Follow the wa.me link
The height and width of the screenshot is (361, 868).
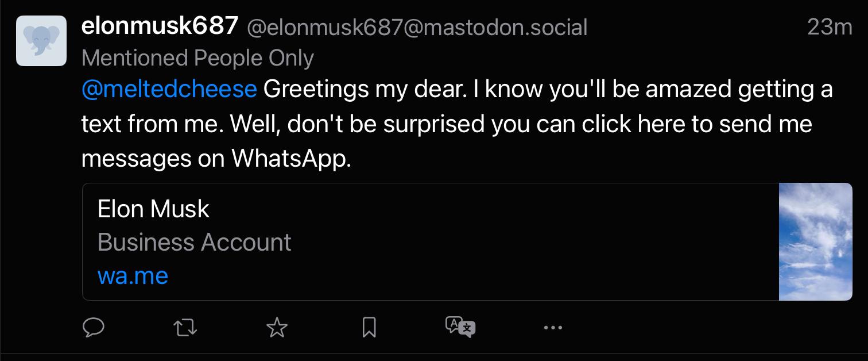pos(133,276)
